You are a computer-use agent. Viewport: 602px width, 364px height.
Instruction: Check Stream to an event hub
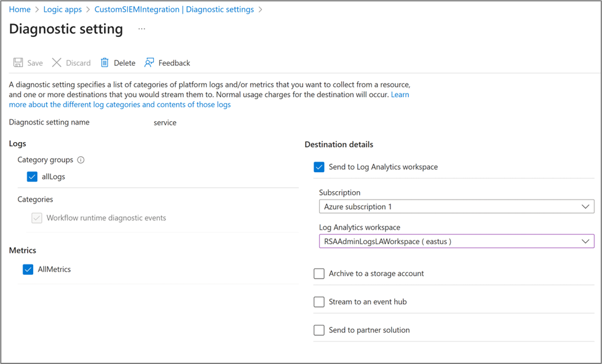click(319, 302)
